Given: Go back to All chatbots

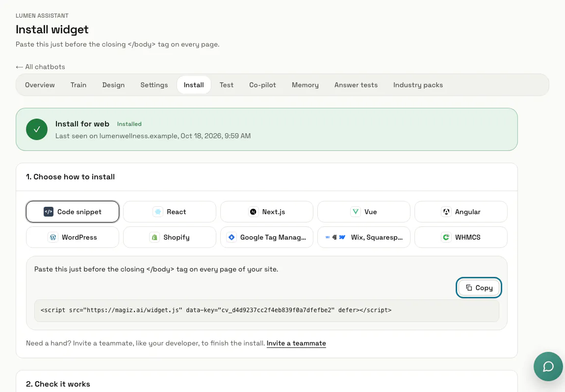Looking at the screenshot, I should [40, 67].
